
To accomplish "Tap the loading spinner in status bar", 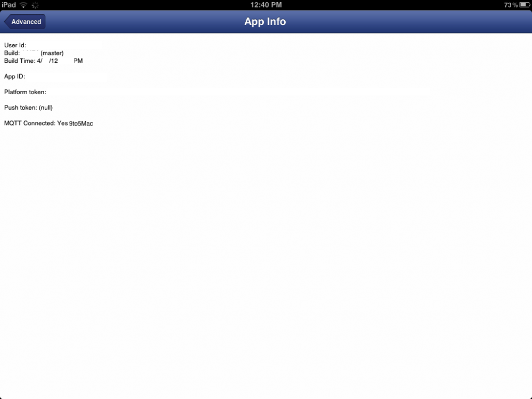I will (x=35, y=5).
